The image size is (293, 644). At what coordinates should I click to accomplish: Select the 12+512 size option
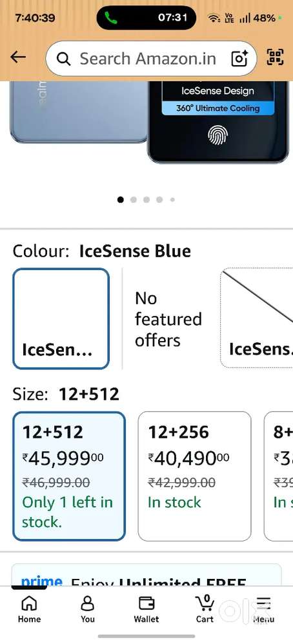coord(69,476)
